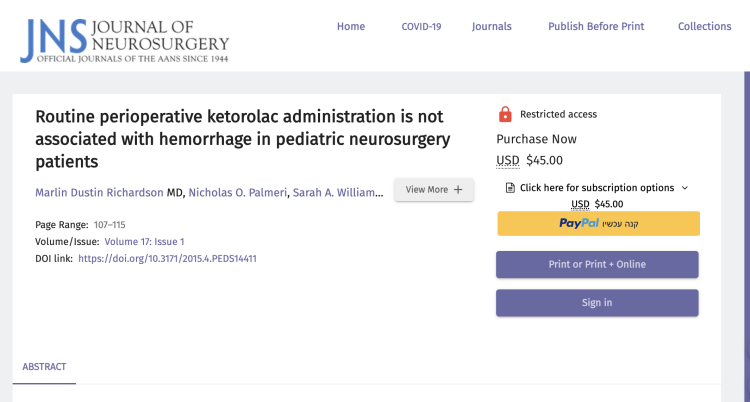
Task: Pay with the yellow PayPal button
Action: 598,223
